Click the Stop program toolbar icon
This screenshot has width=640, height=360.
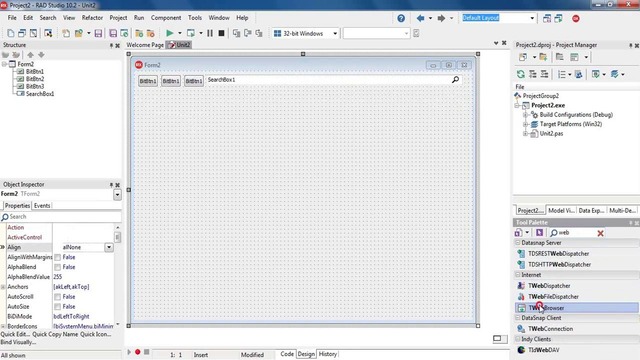pyautogui.click(x=221, y=33)
